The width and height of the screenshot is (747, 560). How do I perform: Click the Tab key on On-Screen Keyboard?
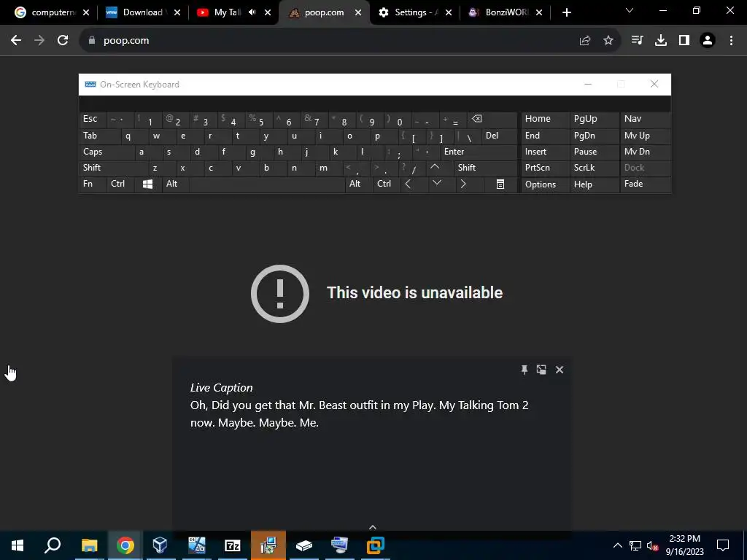[x=99, y=136]
